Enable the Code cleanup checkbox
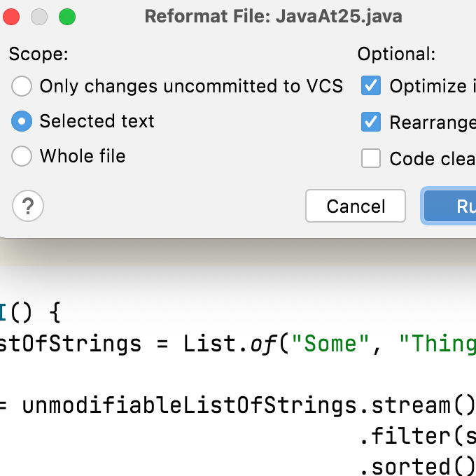 371,158
